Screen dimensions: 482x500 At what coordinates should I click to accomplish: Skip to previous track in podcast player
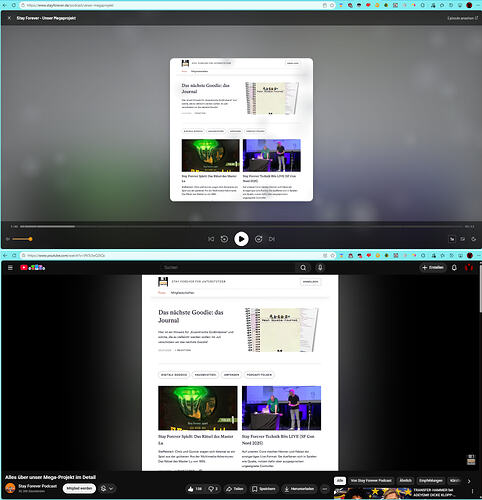click(211, 239)
